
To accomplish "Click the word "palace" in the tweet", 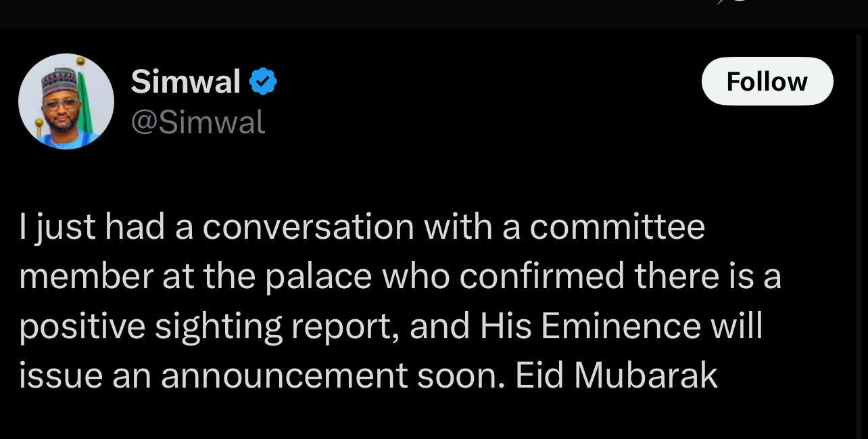I will click(316, 277).
